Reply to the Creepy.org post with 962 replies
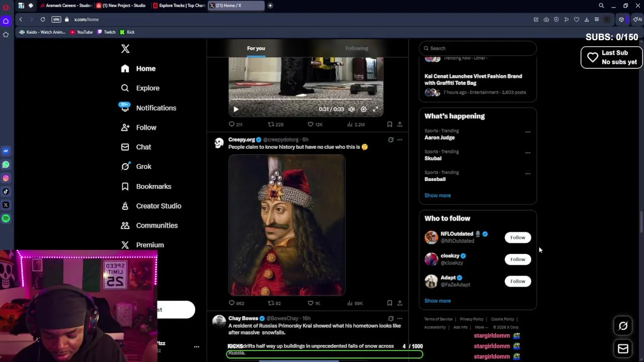This screenshot has width=644, height=362. 236,303
